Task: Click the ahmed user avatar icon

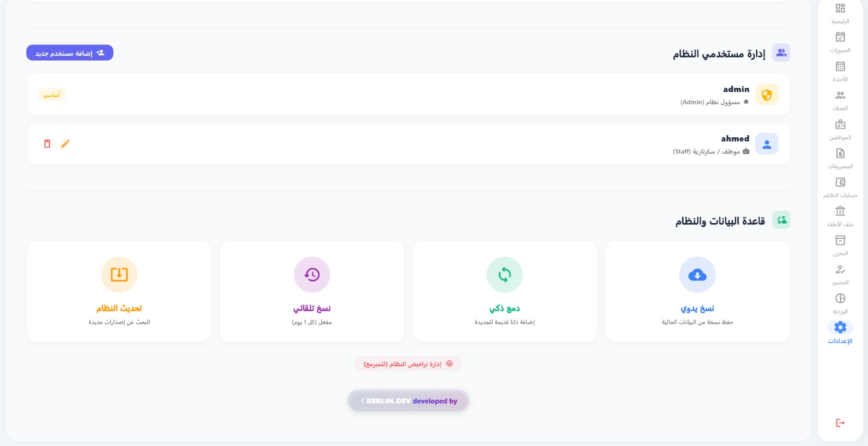Action: point(767,144)
